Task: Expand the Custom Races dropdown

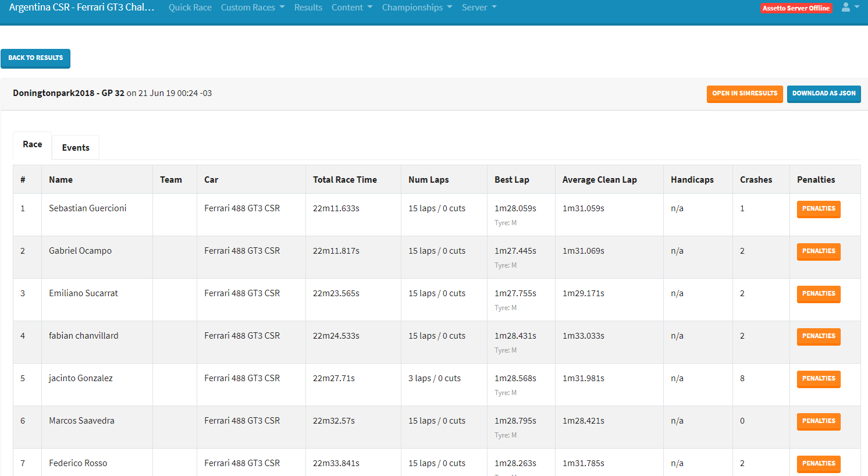Action: (252, 8)
